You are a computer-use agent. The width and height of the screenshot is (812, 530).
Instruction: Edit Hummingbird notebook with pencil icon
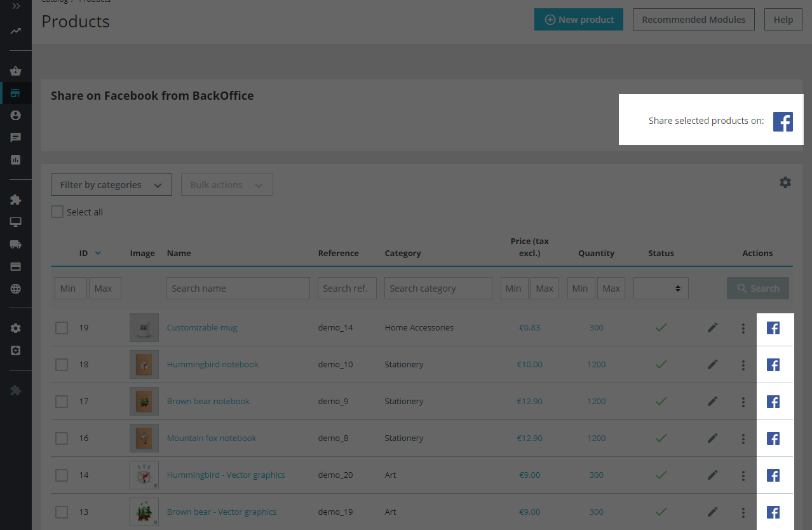coord(713,364)
